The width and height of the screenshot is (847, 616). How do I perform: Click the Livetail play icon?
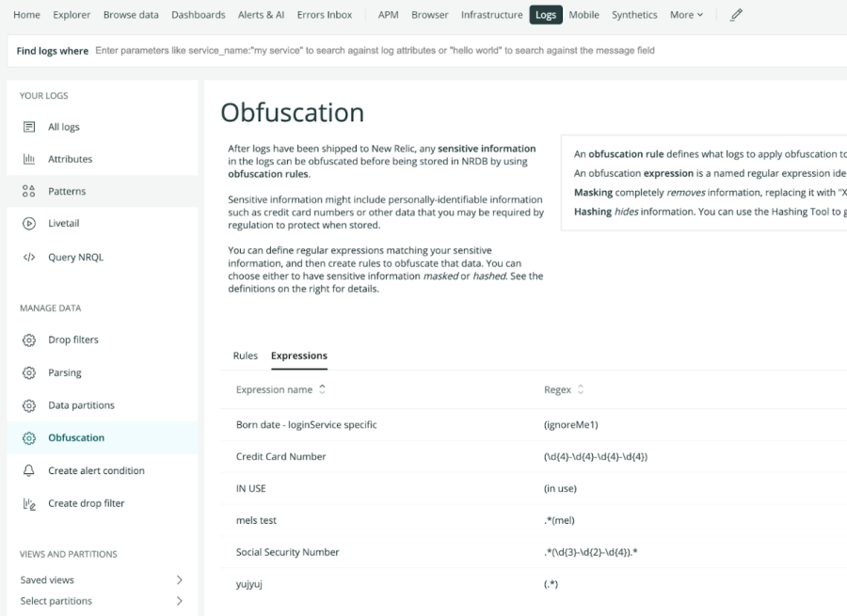29,223
